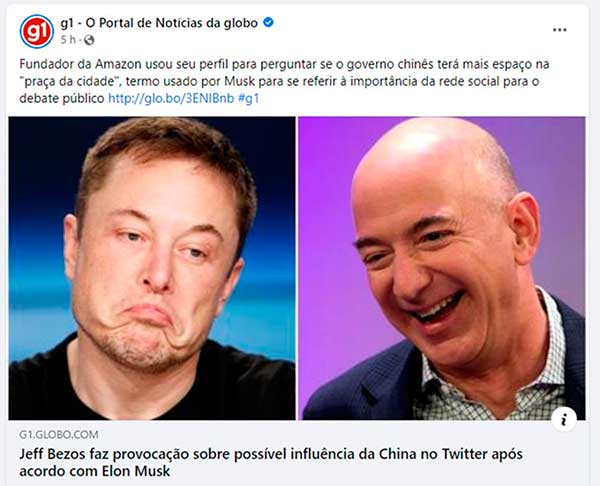Open the left photo of man in black shirt
Viewport: 600px width, 486px height.
pyautogui.click(x=152, y=268)
